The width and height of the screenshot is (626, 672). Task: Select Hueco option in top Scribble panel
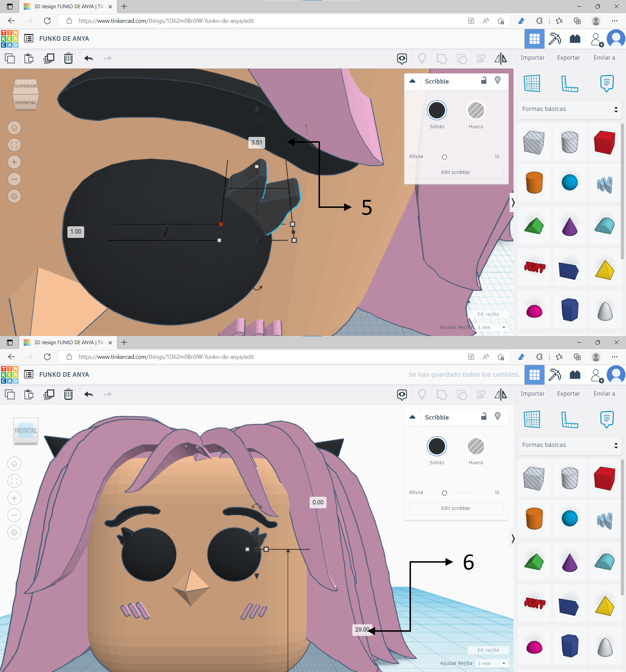(x=476, y=110)
